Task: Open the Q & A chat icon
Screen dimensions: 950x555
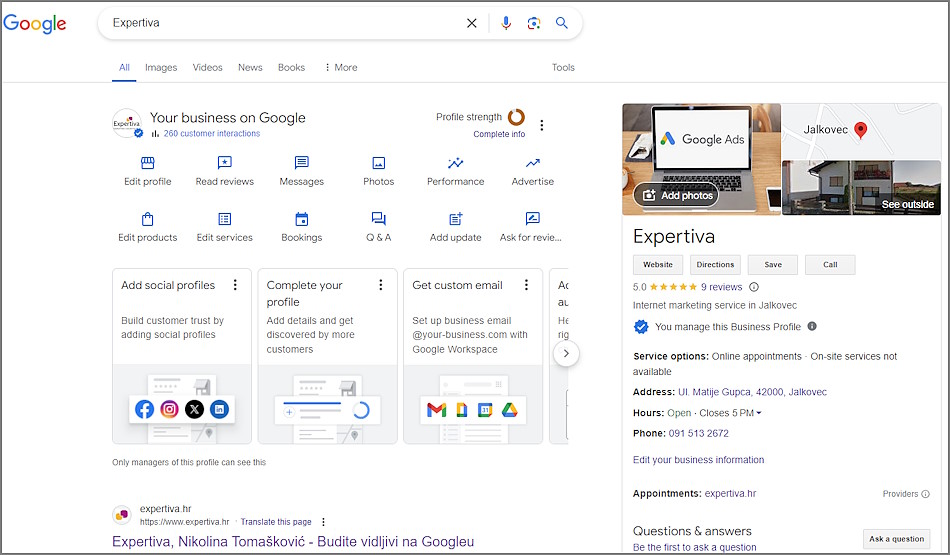Action: click(x=378, y=219)
